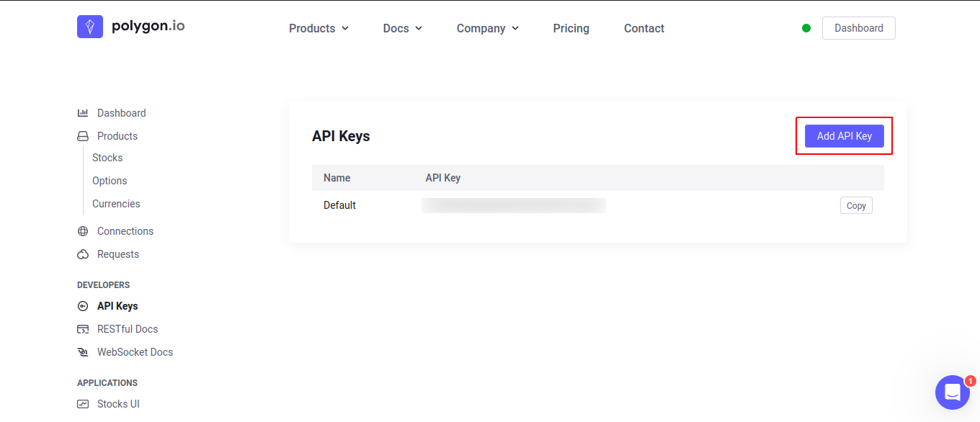This screenshot has height=422, width=980.
Task: Click the blurred Default API key value
Action: (514, 206)
